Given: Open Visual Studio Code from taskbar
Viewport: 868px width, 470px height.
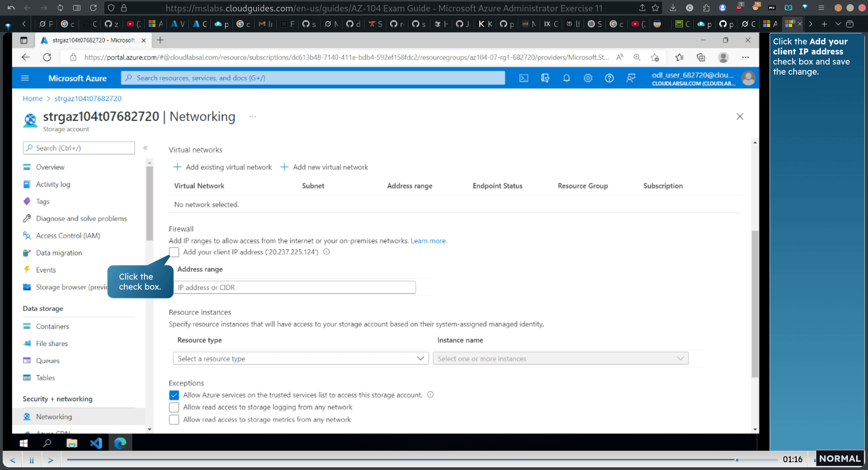Looking at the screenshot, I should pos(96,443).
